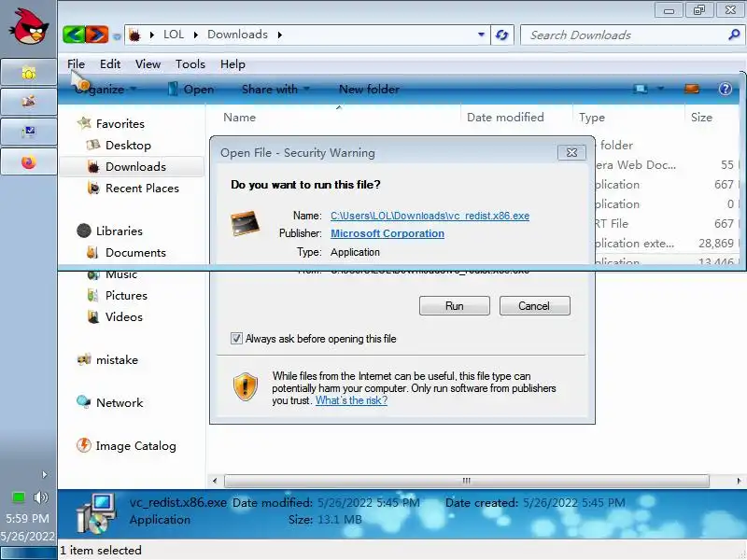Viewport: 747px width, 560px height.
Task: Click the horizontal scrollbar thumb
Action: pyautogui.click(x=466, y=481)
